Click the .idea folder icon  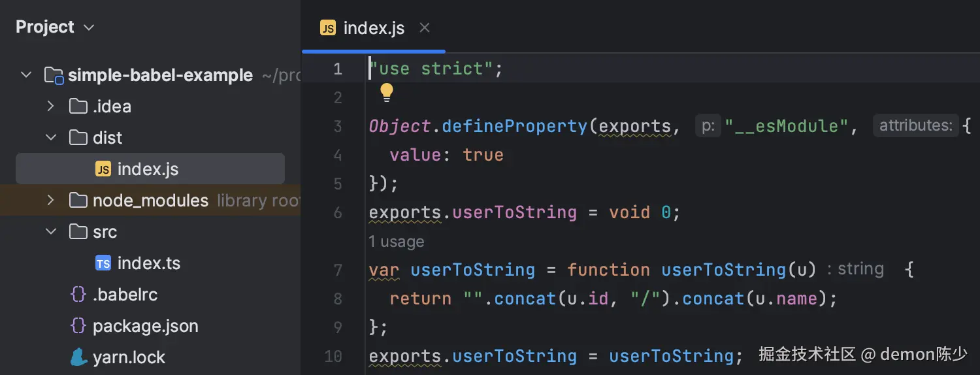[78, 106]
